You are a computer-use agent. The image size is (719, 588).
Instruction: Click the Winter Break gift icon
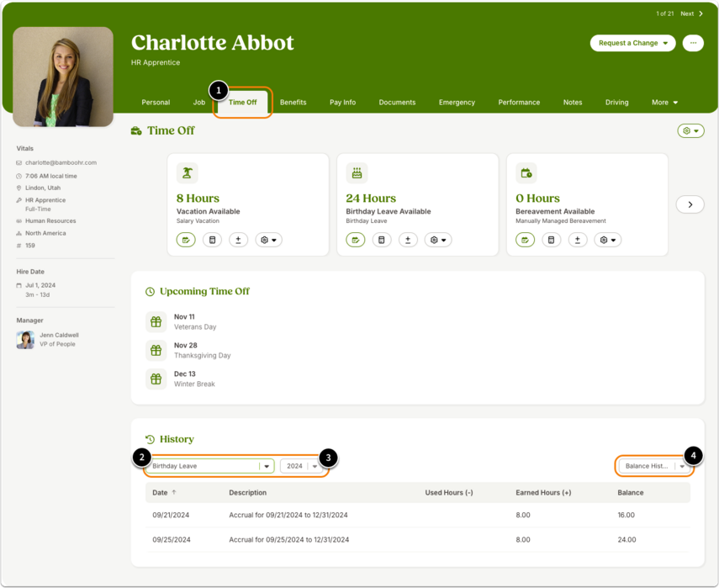[x=156, y=379]
